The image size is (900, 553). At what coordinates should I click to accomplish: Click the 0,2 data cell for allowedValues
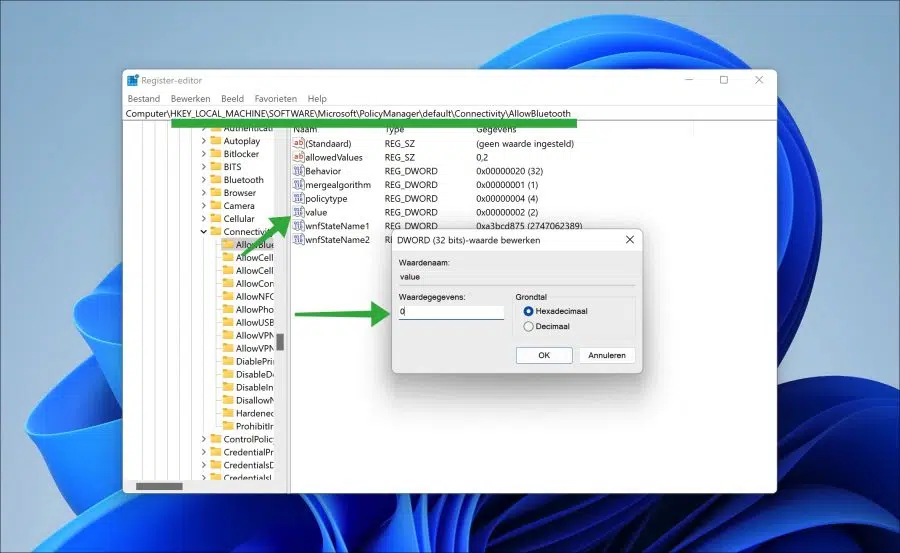coord(482,157)
